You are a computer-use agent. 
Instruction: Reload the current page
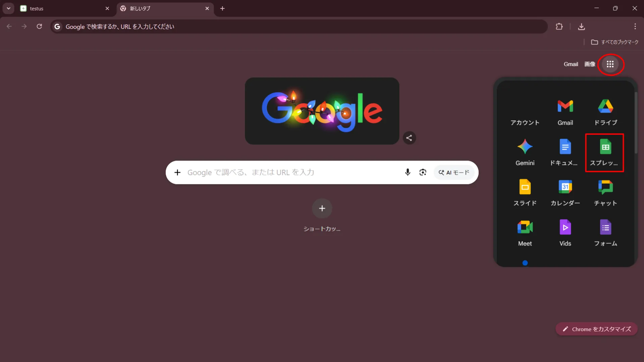(x=39, y=26)
